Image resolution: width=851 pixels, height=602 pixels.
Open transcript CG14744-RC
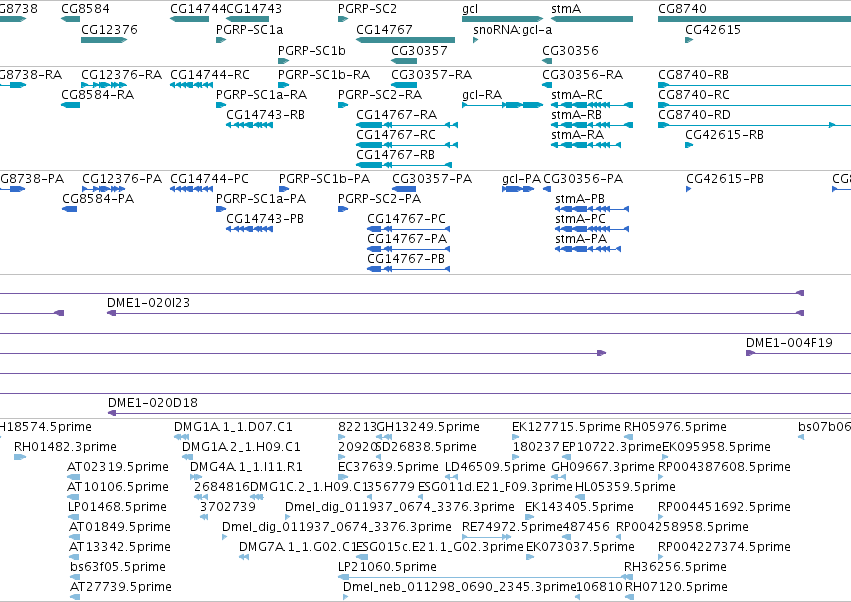click(x=209, y=74)
